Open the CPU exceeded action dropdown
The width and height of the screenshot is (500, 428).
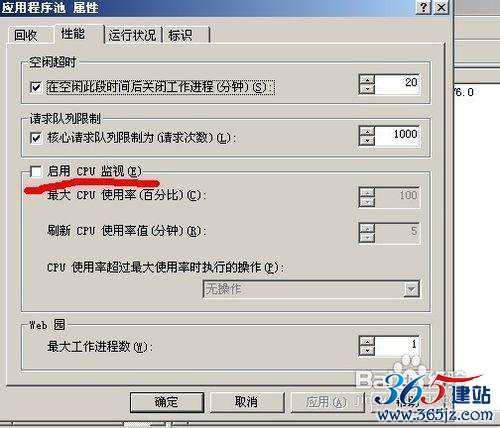411,289
